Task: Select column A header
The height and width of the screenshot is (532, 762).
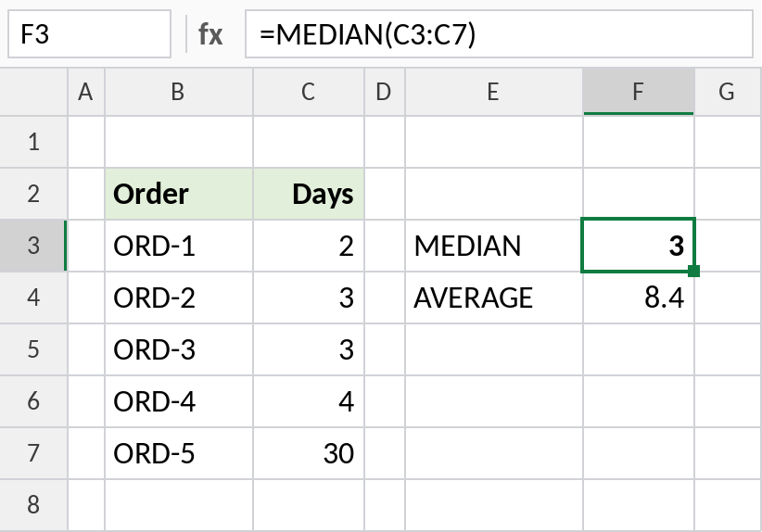Action: [x=86, y=92]
